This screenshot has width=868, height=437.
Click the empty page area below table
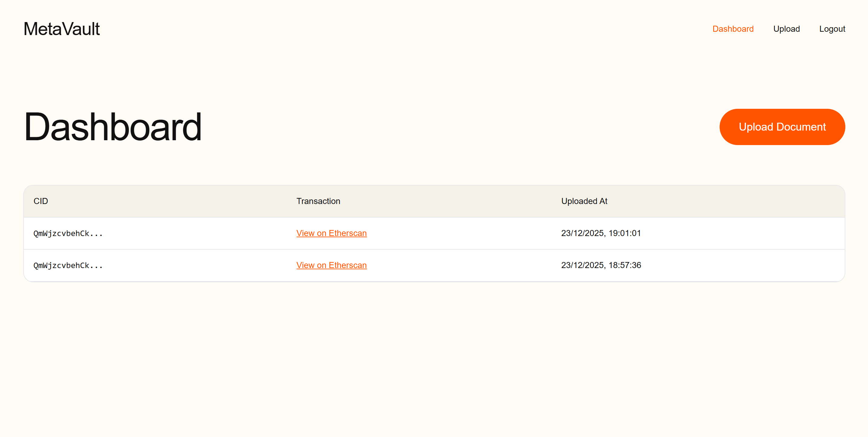(434, 357)
